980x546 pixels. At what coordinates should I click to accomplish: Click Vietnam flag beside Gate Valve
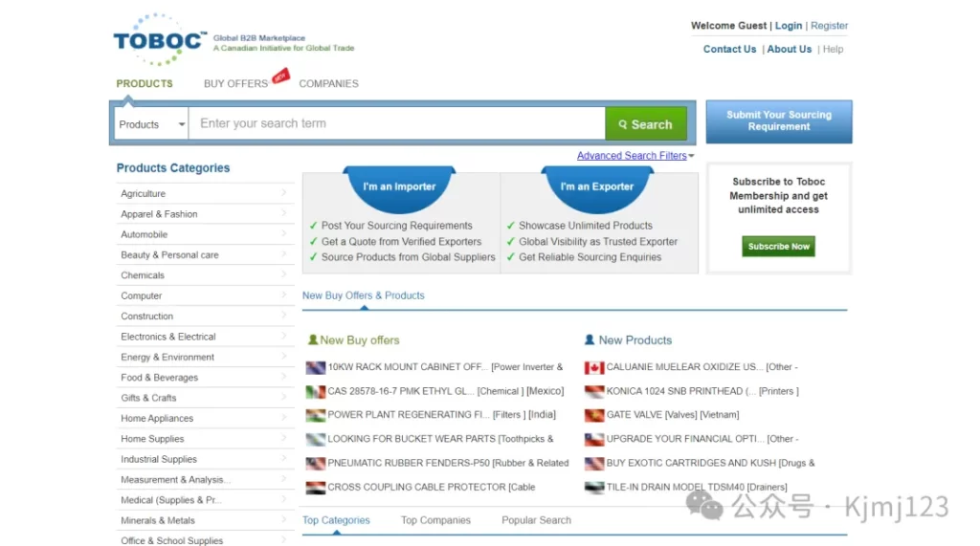coord(593,415)
